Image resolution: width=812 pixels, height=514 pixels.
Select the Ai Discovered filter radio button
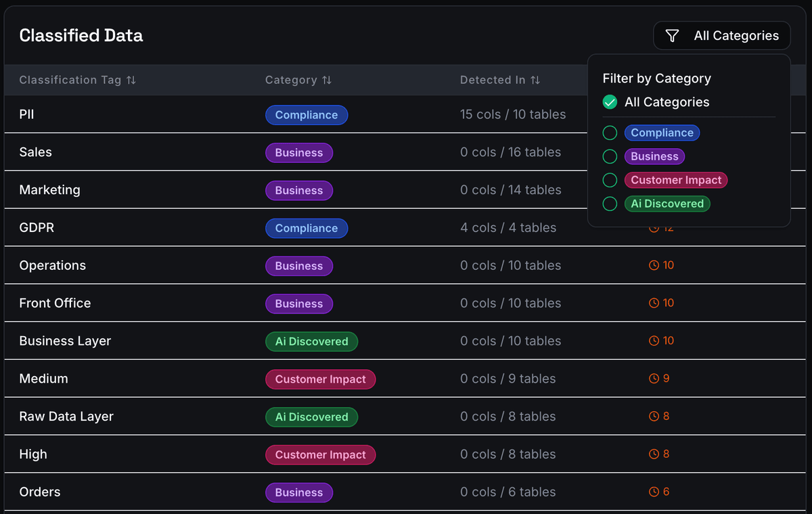[x=609, y=204]
